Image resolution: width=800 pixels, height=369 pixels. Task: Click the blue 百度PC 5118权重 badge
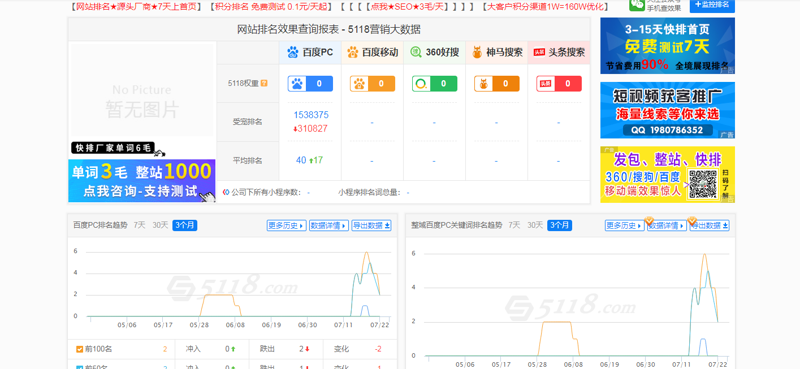pos(310,84)
